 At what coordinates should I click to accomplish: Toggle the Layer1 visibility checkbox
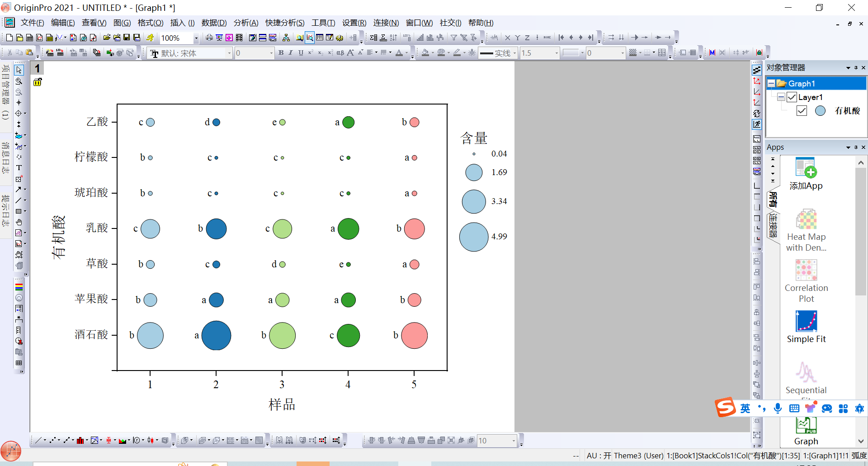[792, 97]
